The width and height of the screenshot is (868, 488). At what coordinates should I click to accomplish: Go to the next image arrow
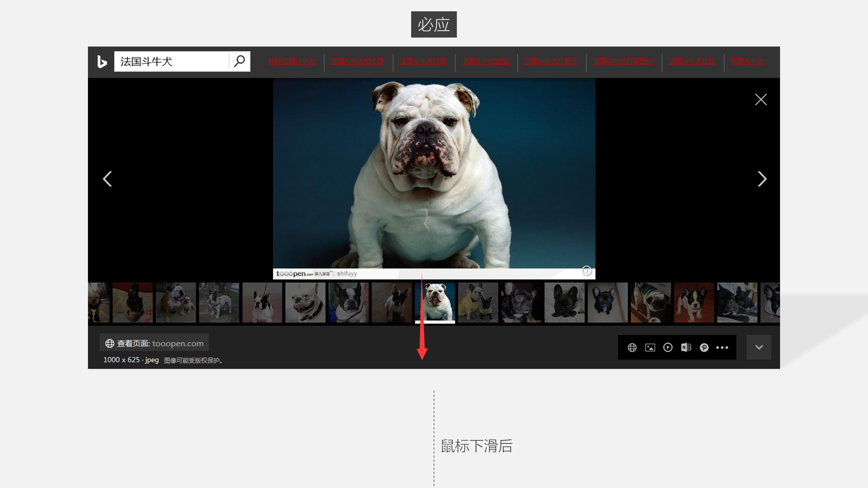coord(762,179)
